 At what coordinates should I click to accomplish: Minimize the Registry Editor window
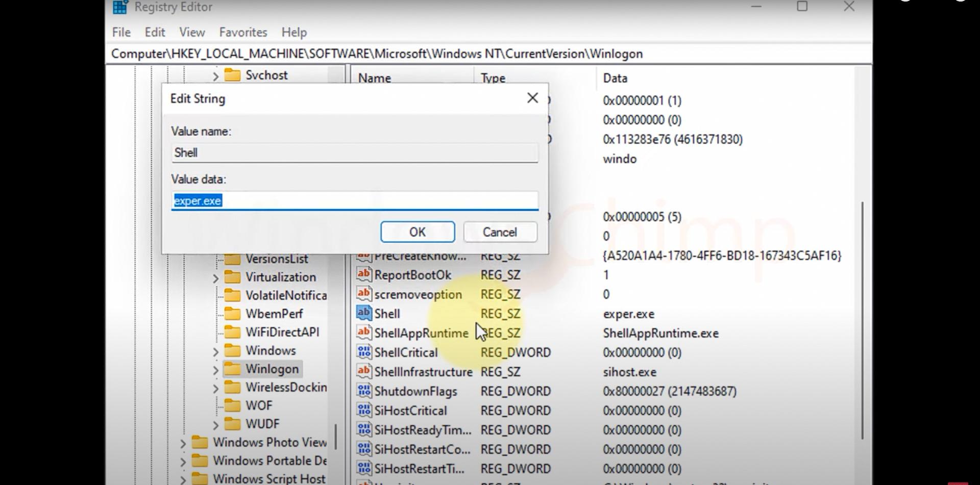(x=756, y=7)
